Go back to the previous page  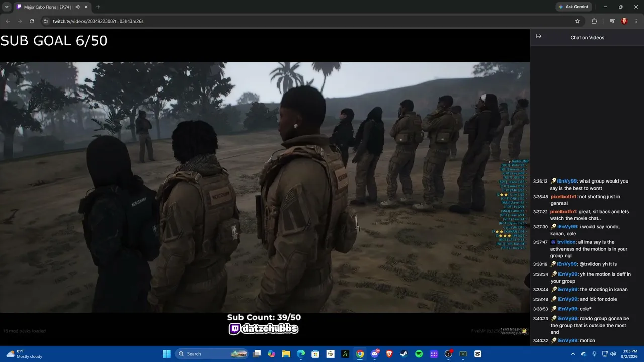pos(8,21)
